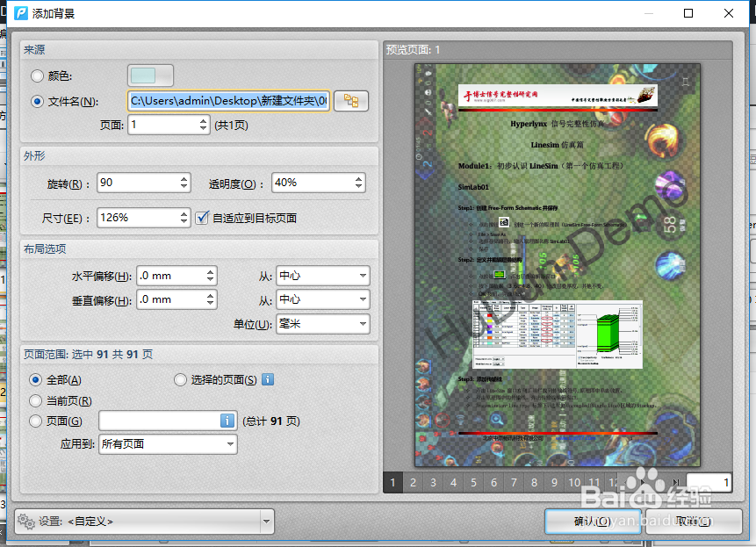The height and width of the screenshot is (547, 756).
Task: Click the 旋转 stepper arrows
Action: (184, 183)
